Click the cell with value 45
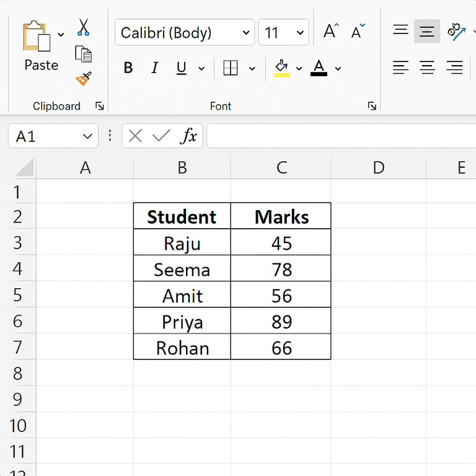This screenshot has height=476, width=476. click(281, 242)
